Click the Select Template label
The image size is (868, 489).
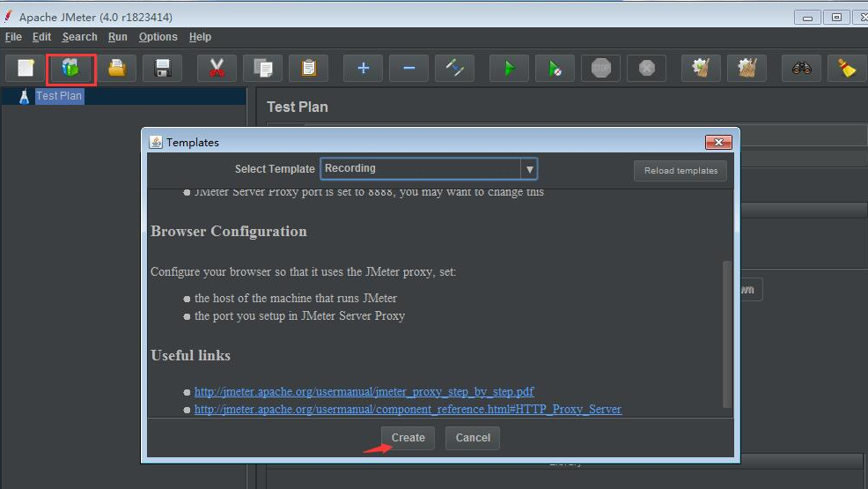[275, 169]
